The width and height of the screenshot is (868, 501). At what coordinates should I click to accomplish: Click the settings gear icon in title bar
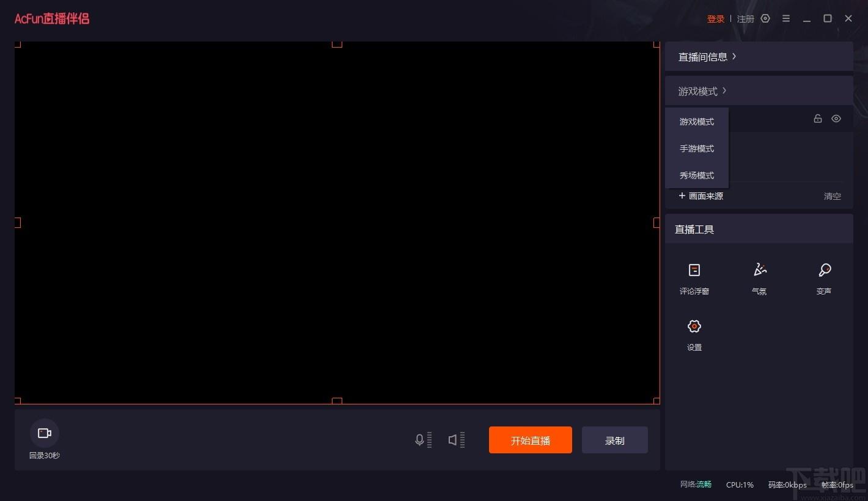[x=765, y=18]
